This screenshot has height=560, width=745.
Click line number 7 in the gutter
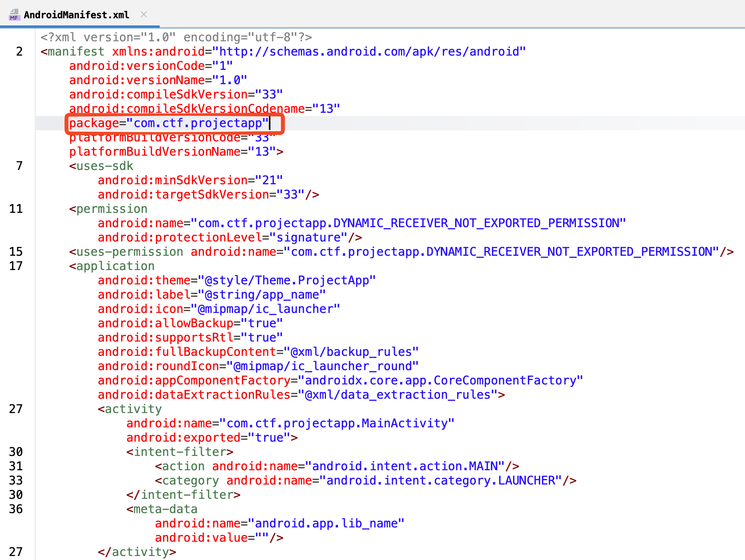pos(19,166)
